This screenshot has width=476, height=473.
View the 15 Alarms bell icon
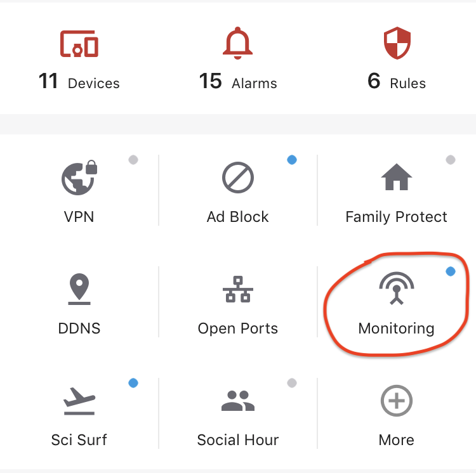(238, 43)
